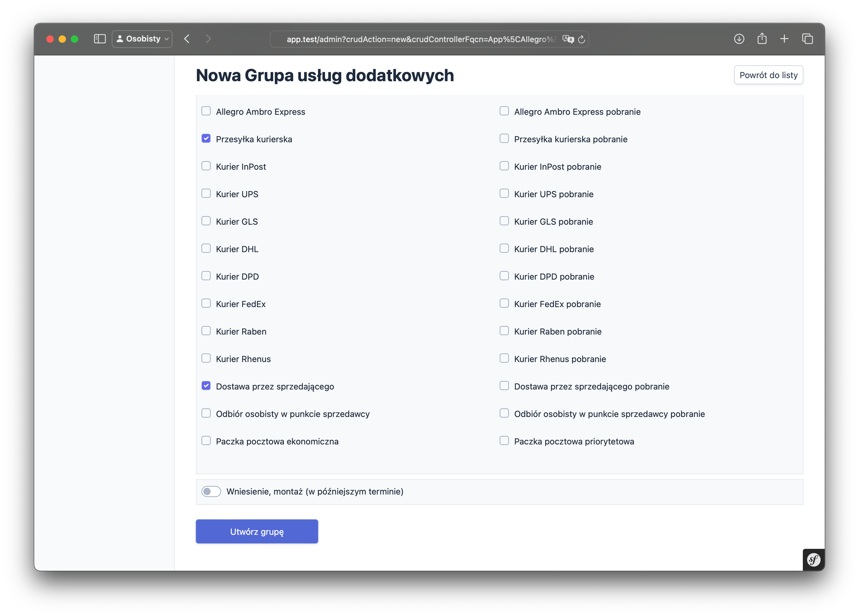
Task: Check Odbiór osobisty w punkcie sprzedawcy checkbox
Action: [x=206, y=413]
